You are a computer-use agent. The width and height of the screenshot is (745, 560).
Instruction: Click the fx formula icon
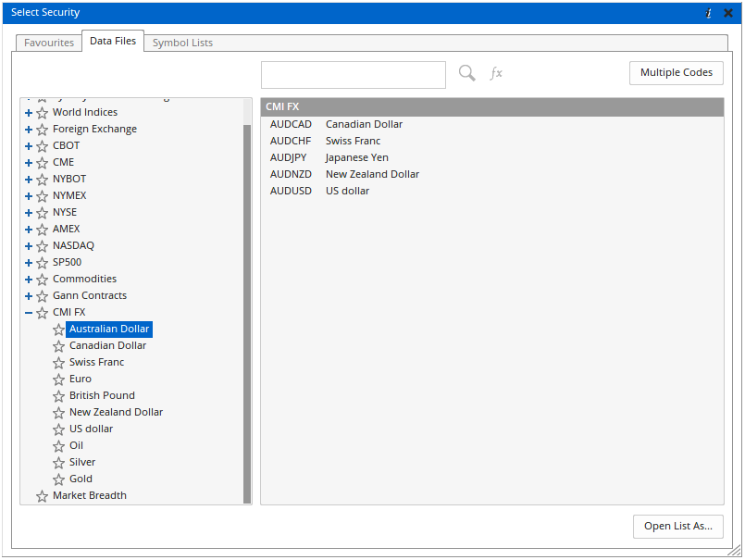(x=496, y=73)
